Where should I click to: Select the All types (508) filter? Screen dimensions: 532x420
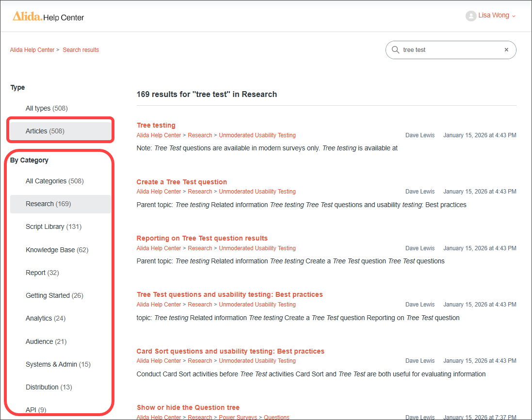point(47,108)
